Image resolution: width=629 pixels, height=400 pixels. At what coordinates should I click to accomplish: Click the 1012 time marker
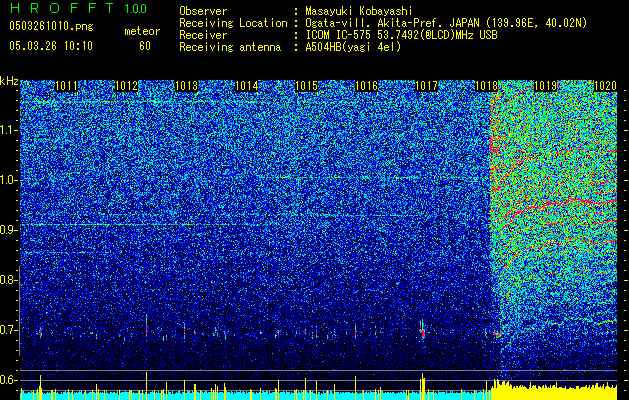pyautogui.click(x=126, y=86)
